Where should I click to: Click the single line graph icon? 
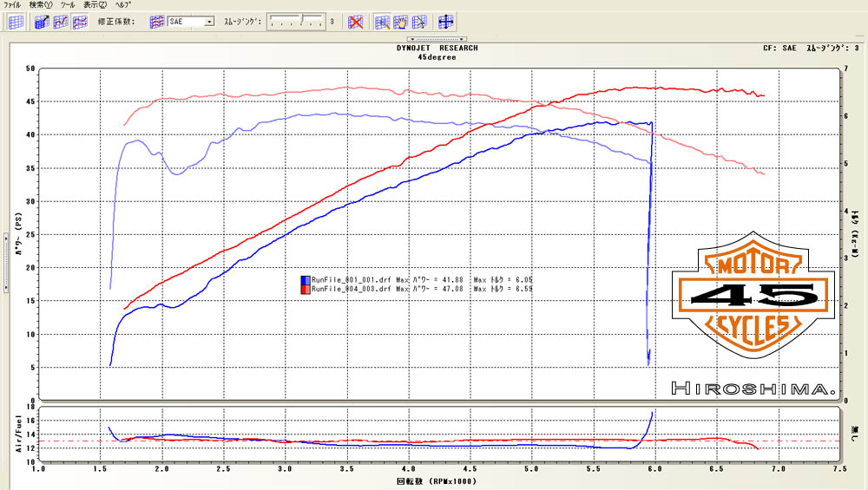61,22
